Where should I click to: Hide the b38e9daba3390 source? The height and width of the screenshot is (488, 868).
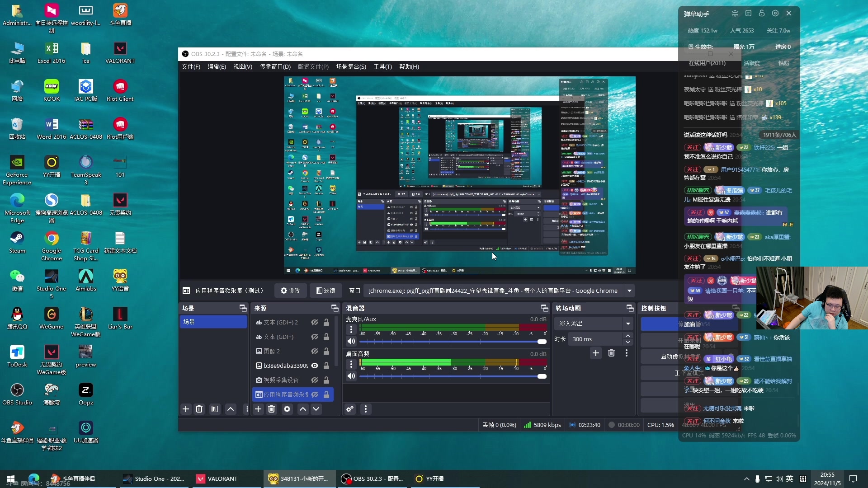(x=315, y=366)
